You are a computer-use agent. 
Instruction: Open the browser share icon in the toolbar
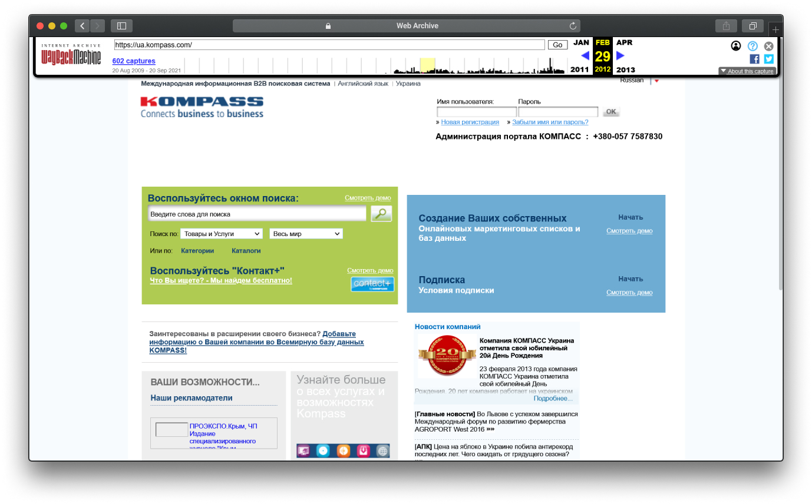[725, 25]
